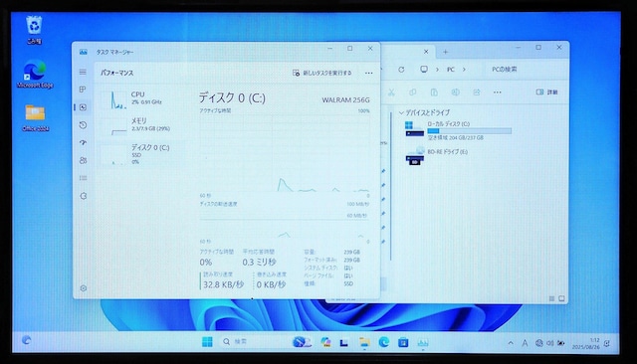Open App history page in Task Manager
The width and height of the screenshot is (637, 364).
83,125
